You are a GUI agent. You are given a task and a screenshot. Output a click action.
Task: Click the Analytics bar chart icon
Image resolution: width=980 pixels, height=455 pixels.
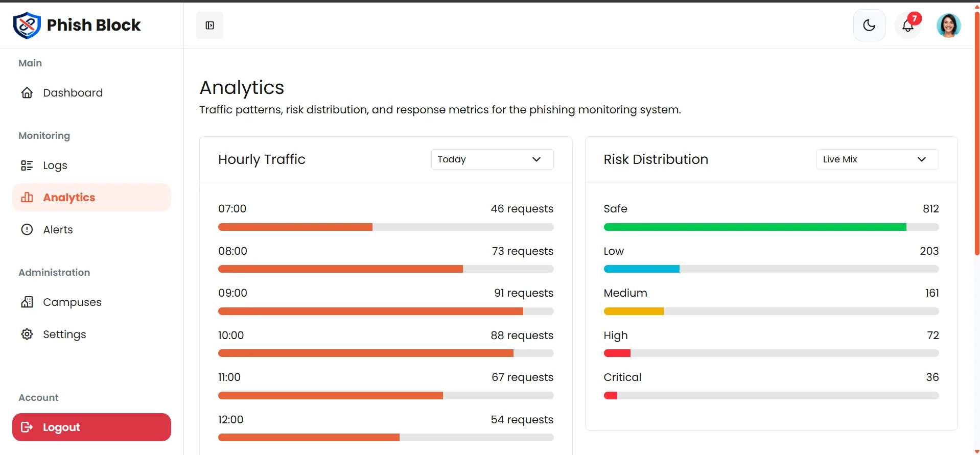click(x=27, y=197)
